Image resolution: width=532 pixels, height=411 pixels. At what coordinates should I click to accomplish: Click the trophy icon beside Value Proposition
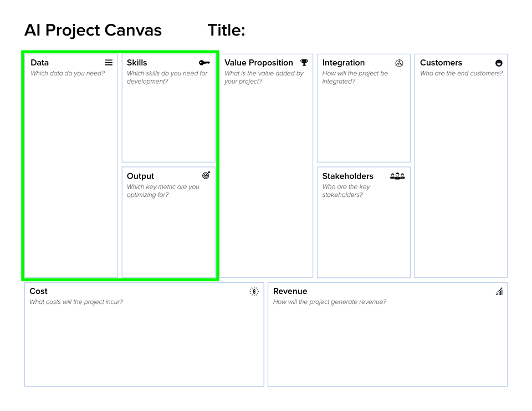304,63
